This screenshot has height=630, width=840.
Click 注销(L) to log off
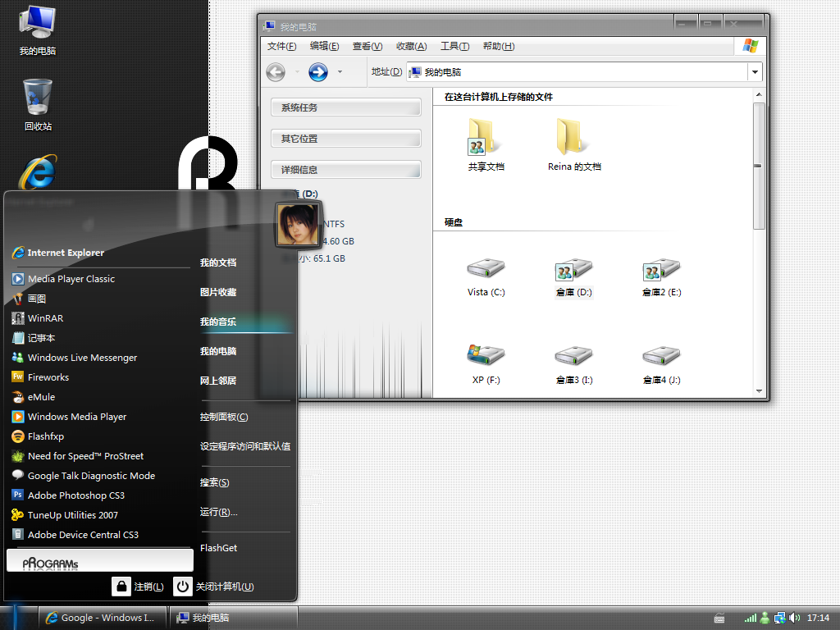coord(138,587)
